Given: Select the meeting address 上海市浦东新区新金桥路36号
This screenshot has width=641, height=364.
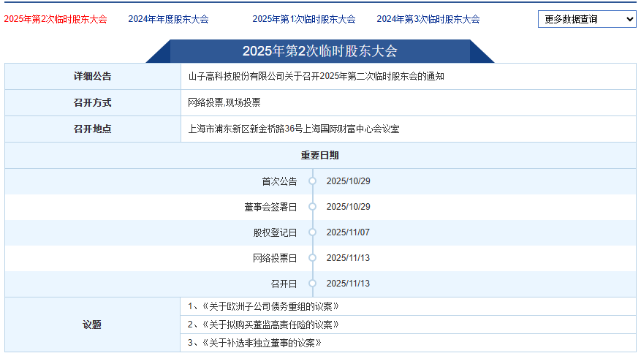Looking at the screenshot, I should pos(246,129).
